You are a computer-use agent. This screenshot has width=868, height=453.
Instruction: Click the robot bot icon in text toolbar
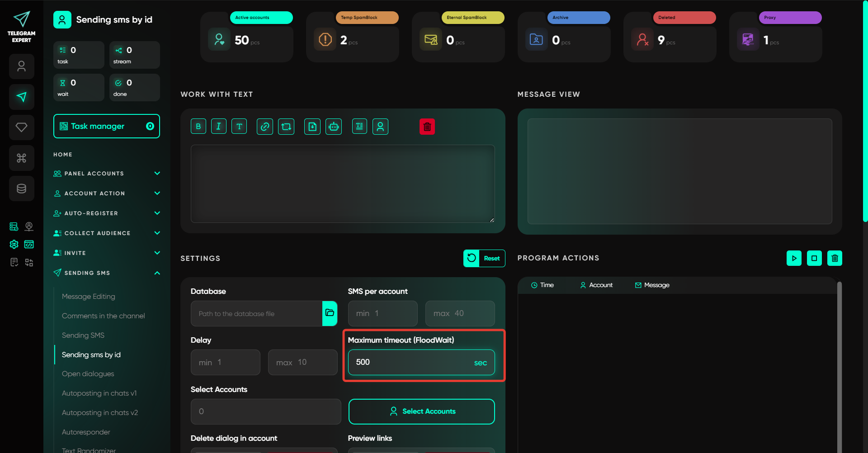pos(334,127)
